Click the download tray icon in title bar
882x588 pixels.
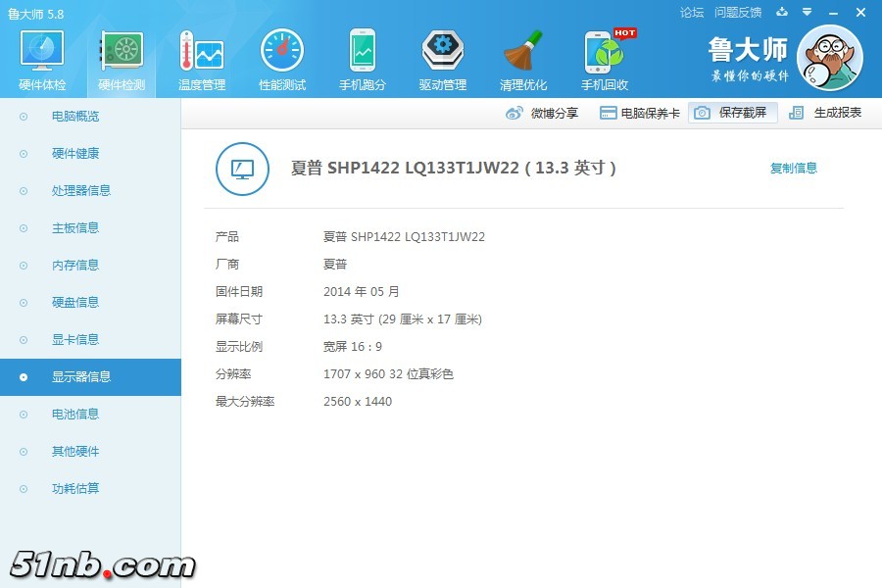click(x=782, y=12)
